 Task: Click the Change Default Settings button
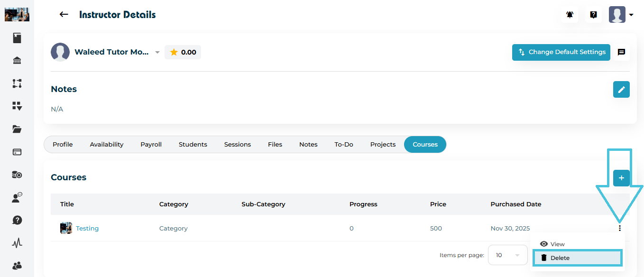click(561, 52)
